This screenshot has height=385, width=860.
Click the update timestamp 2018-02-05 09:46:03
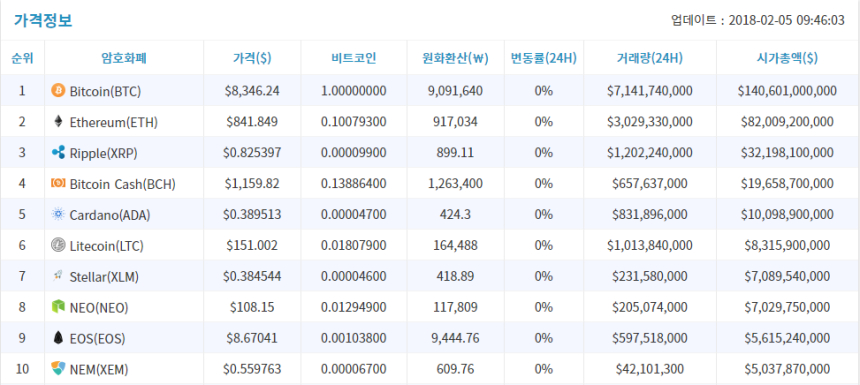[x=787, y=21]
